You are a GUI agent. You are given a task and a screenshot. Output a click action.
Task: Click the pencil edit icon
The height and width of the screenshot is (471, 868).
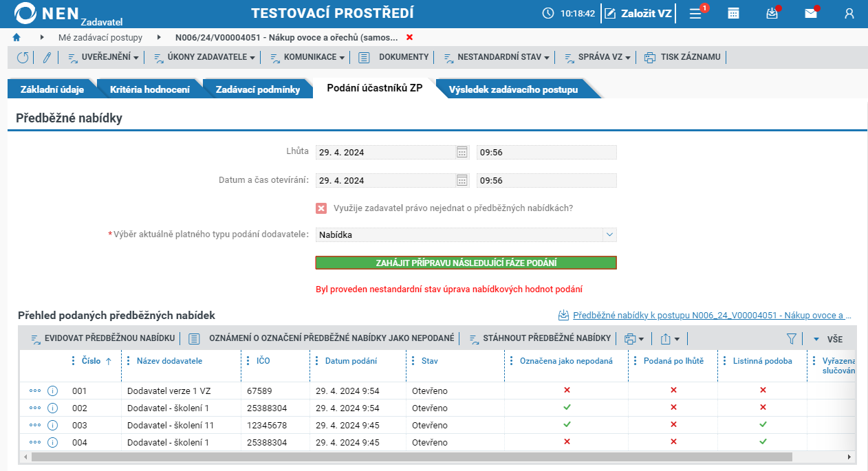[47, 58]
